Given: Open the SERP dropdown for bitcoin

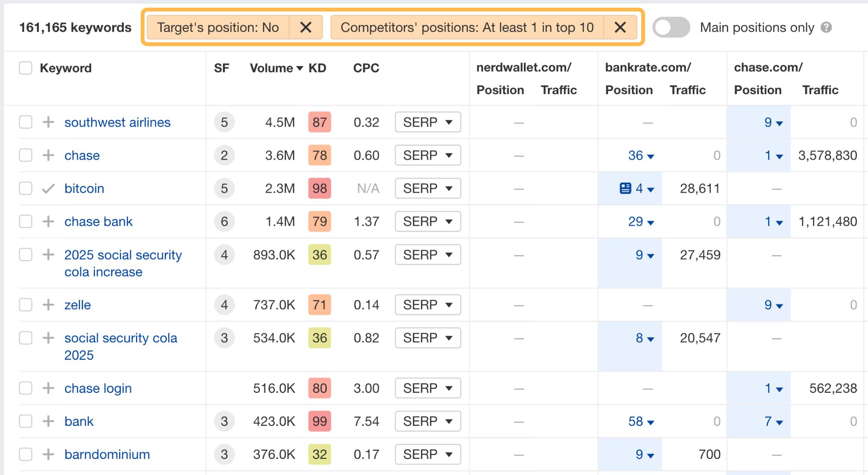Looking at the screenshot, I should 427,188.
